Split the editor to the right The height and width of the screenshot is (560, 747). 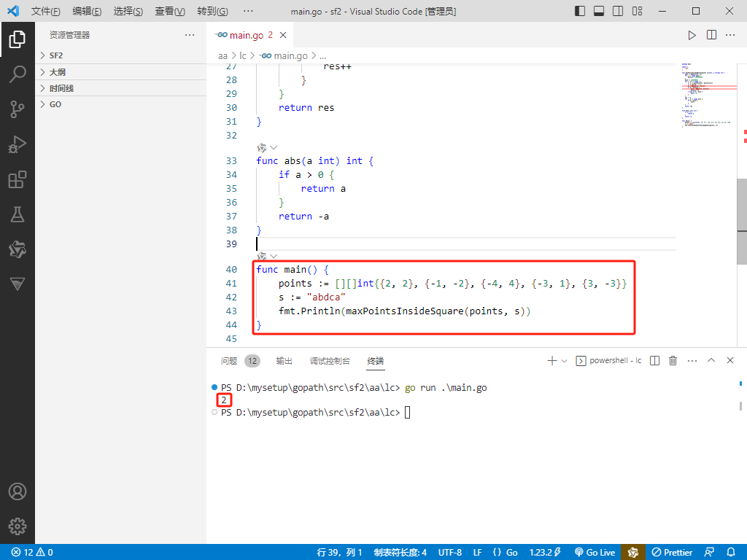[x=711, y=35]
